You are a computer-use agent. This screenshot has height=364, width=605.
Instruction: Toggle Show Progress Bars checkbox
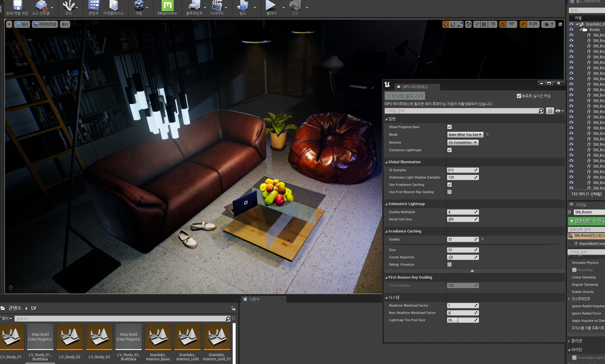coord(449,127)
